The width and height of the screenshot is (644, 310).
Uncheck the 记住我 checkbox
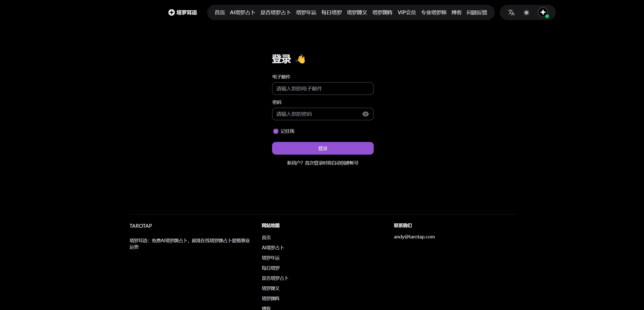coord(276,131)
